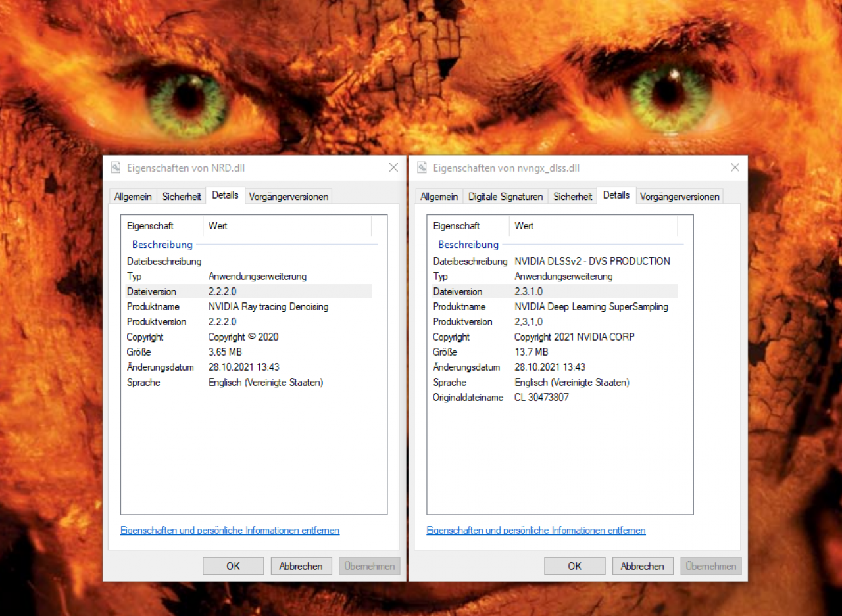Select Änderungsdatum row in NRD.dll window

click(x=248, y=367)
